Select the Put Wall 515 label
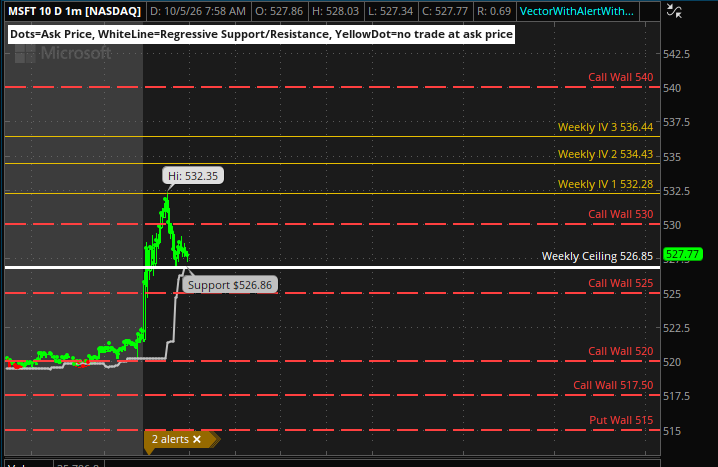This screenshot has height=467, width=718. [621, 420]
